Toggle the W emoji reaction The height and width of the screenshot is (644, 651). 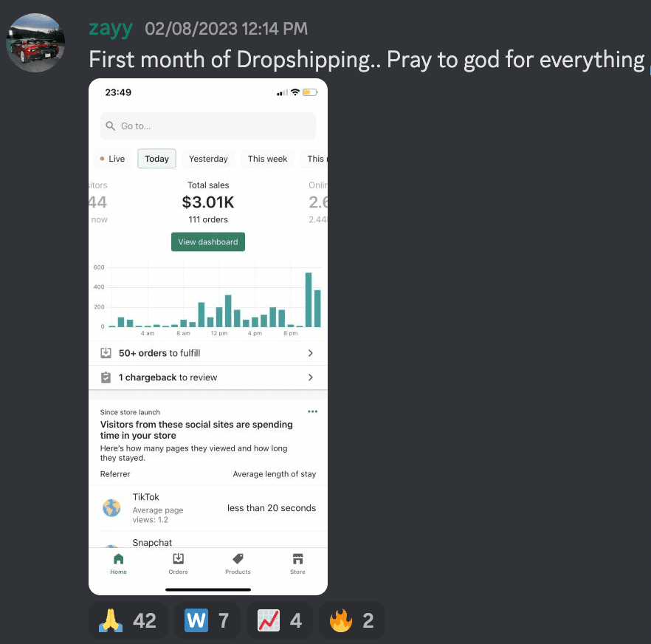(207, 620)
